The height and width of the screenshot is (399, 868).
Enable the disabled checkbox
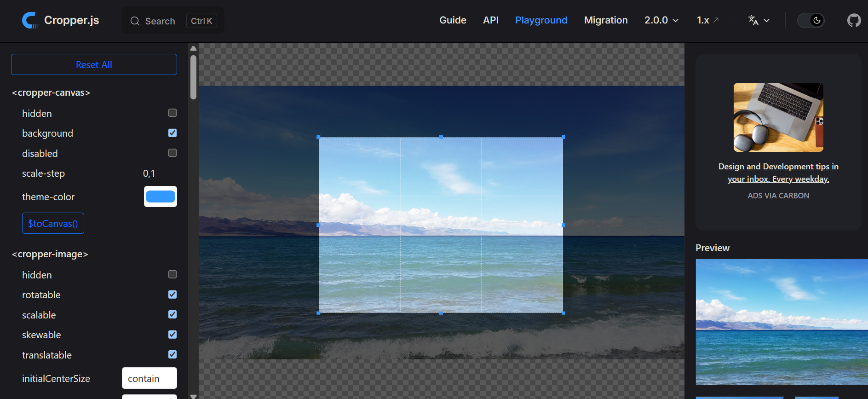(x=172, y=153)
